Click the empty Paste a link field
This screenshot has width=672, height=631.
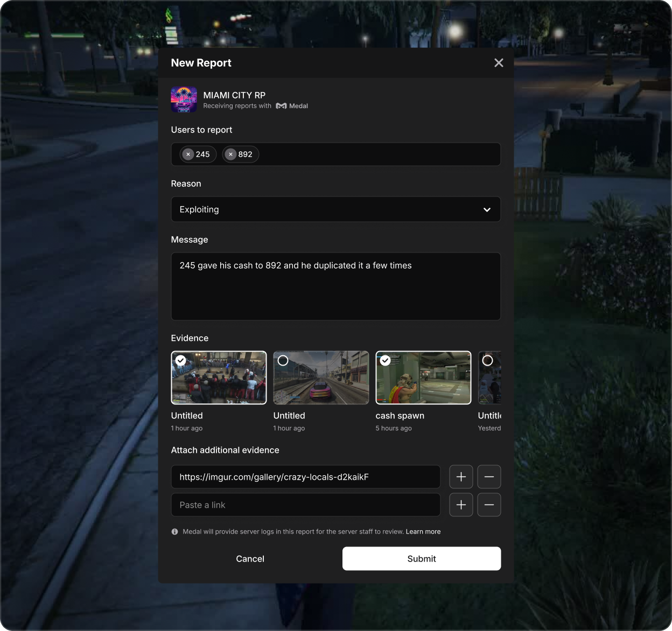click(306, 505)
